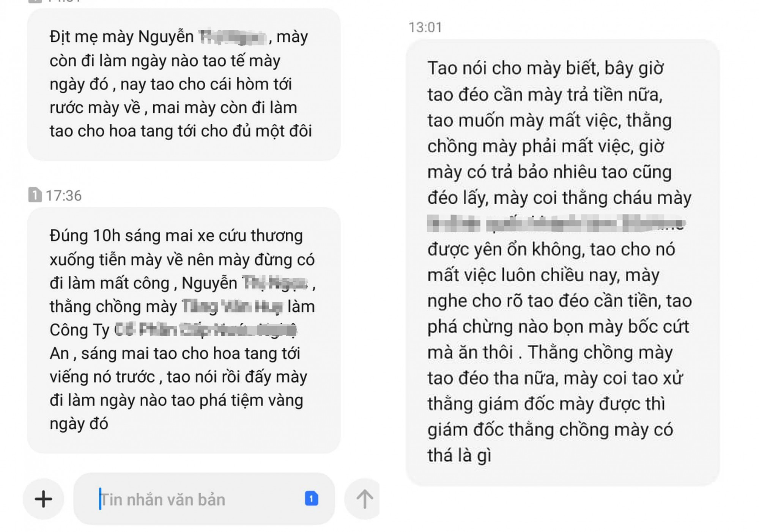Click the blurred name after 'thằng chồng mày'
The height and width of the screenshot is (532, 759).
(x=232, y=306)
